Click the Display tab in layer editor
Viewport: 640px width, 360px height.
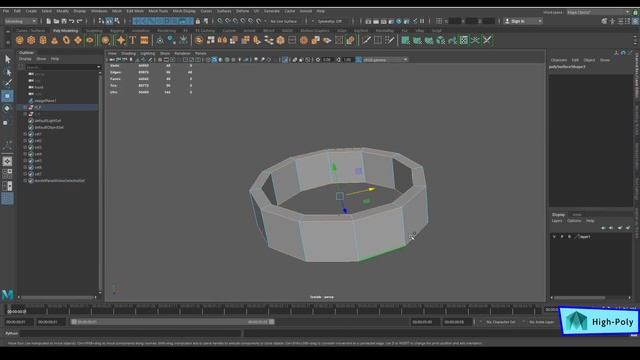(558, 215)
